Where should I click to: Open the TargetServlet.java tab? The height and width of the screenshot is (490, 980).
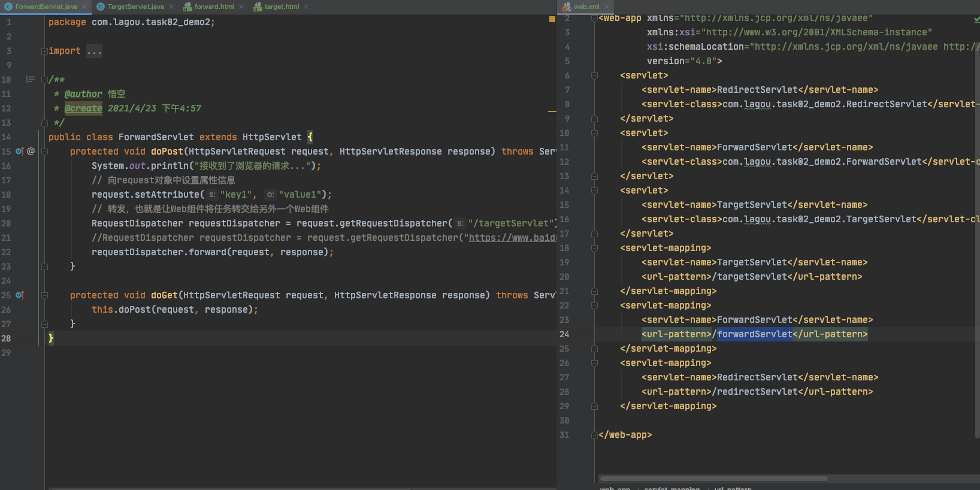136,7
